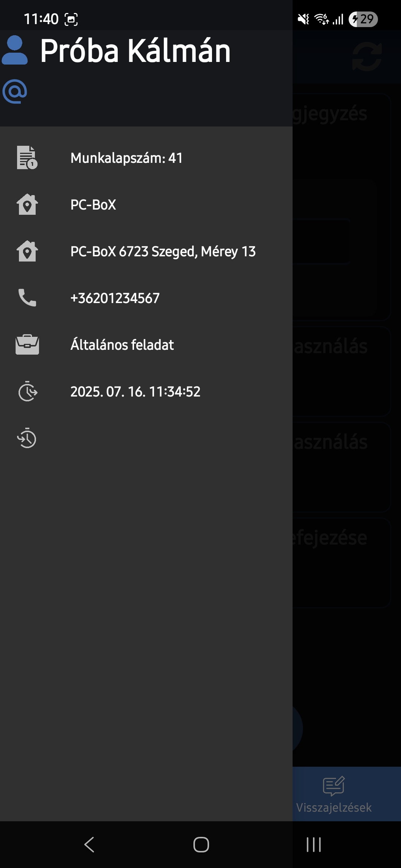The height and width of the screenshot is (868, 401).
Task: Tap the Próba Kálmán name header
Action: (136, 51)
